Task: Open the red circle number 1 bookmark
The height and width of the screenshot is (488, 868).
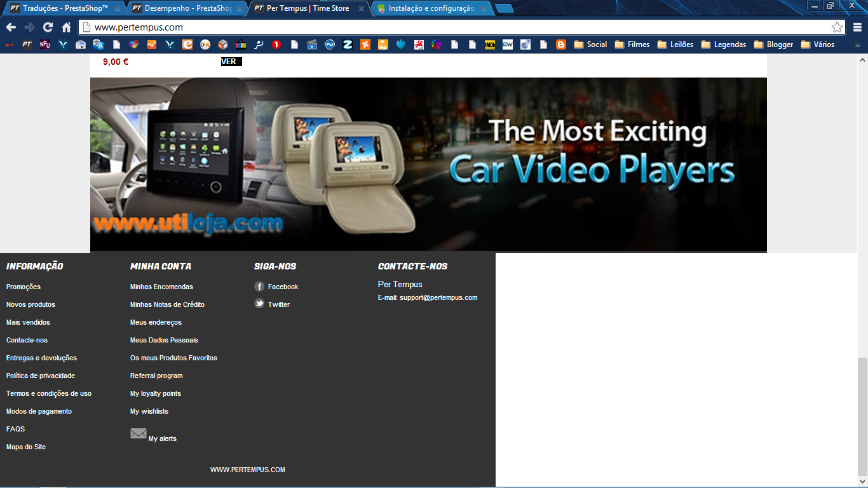Action: [x=276, y=44]
